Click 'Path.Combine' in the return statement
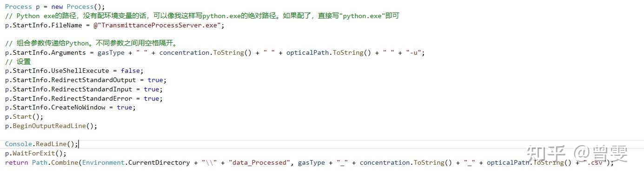 [x=55, y=163]
